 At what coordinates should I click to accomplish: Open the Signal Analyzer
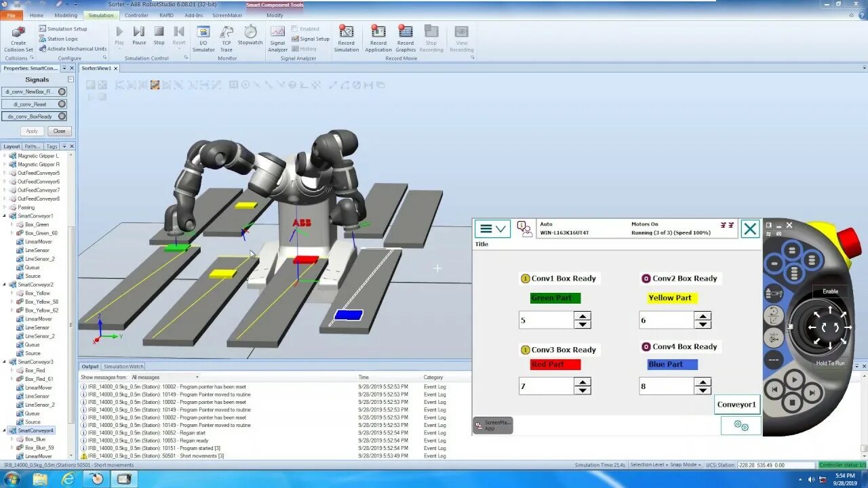[x=278, y=39]
